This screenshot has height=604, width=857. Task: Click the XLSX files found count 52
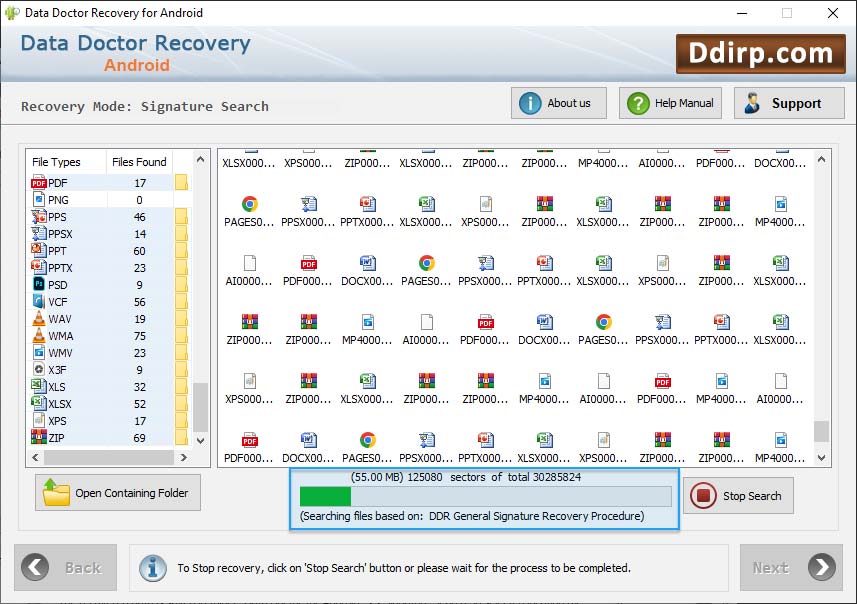pyautogui.click(x=140, y=404)
